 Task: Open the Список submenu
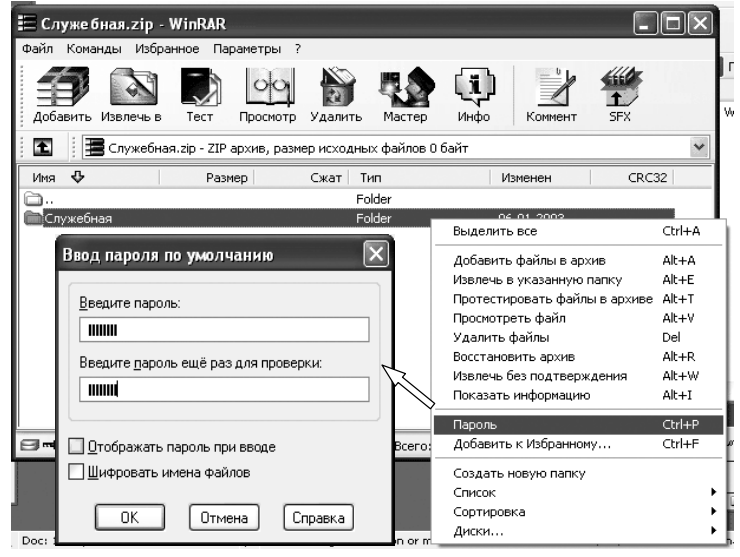(x=579, y=492)
